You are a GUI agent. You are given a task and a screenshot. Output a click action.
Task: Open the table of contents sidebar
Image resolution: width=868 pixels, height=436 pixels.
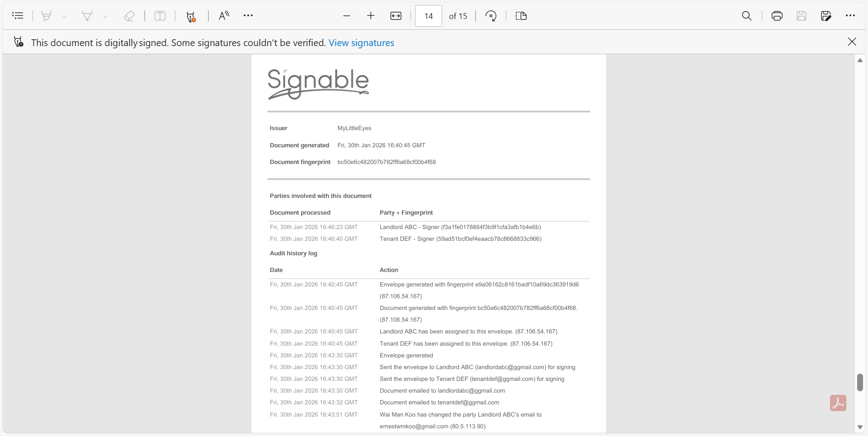pyautogui.click(x=18, y=16)
